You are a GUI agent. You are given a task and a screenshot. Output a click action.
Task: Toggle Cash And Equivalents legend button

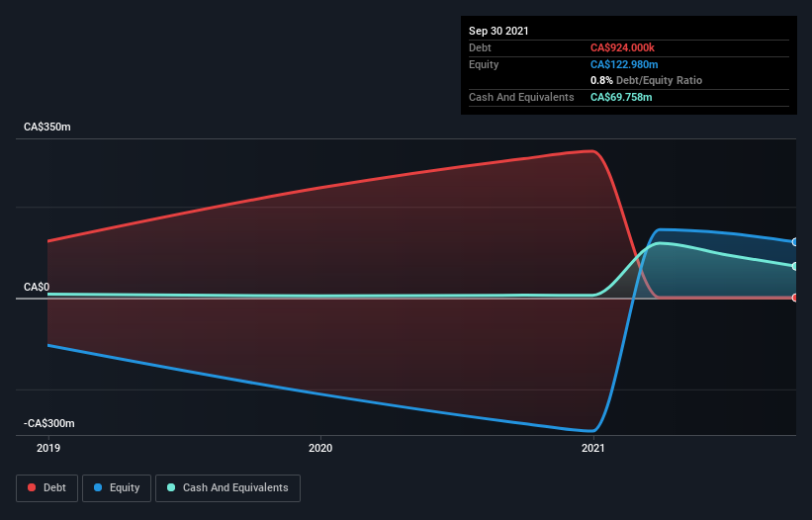(x=227, y=488)
